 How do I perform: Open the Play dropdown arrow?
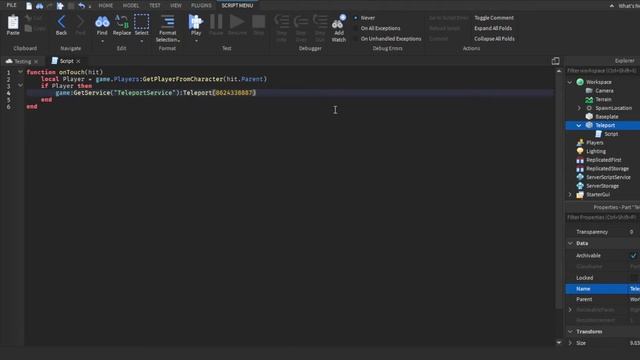pos(196,40)
